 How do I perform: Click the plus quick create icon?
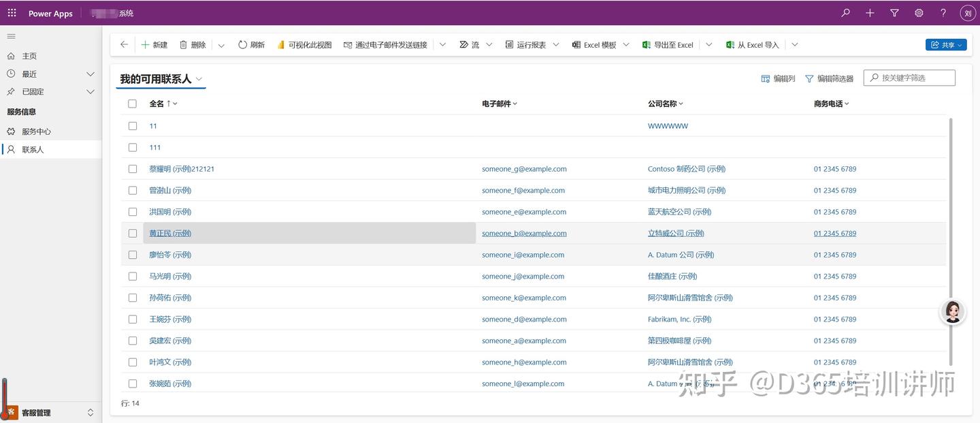click(x=870, y=13)
